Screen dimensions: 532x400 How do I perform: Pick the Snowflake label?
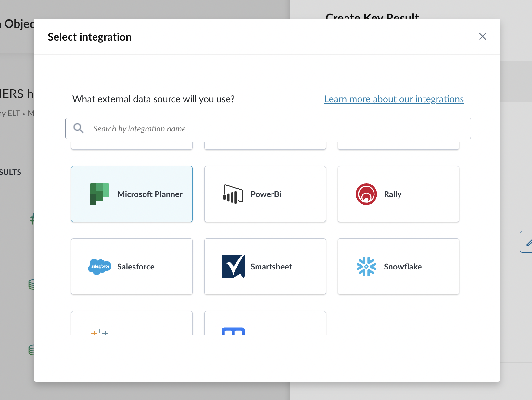pos(402,267)
